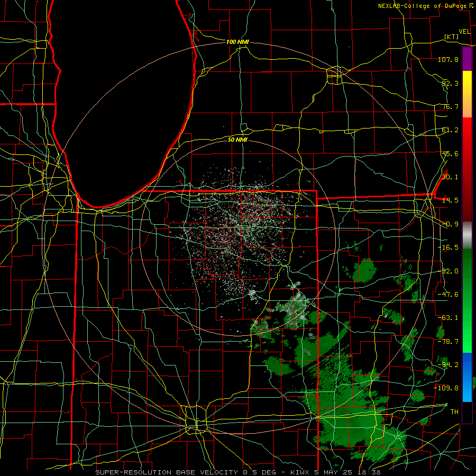This screenshot has height=476, width=476.
Task: Click the 92.3 scale value
Action: [x=450, y=83]
